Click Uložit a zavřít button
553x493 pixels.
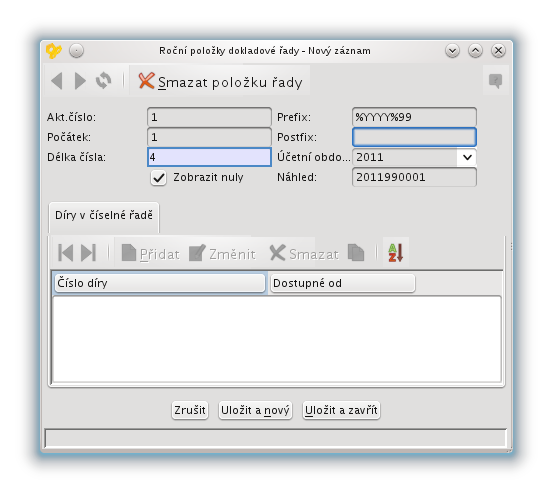341,410
